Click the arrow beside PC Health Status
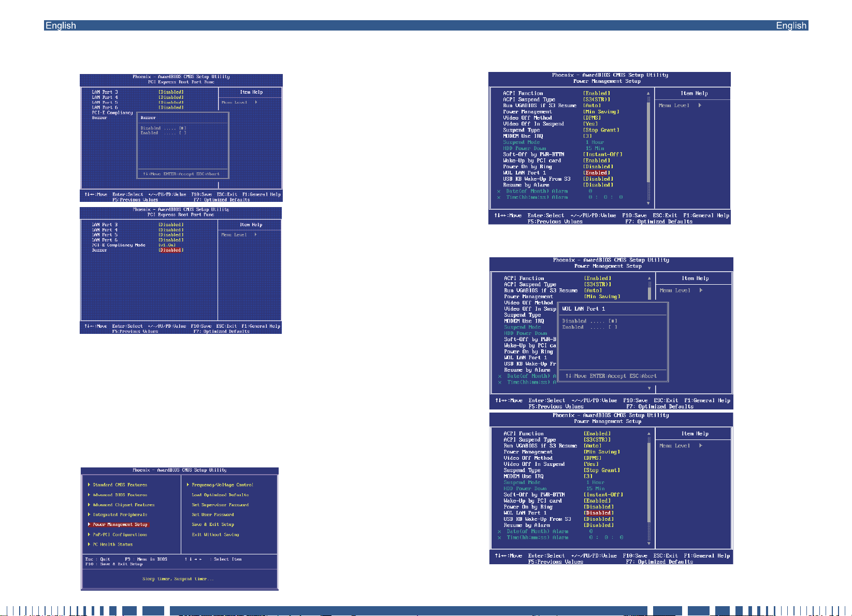The width and height of the screenshot is (852, 616). tap(89, 545)
